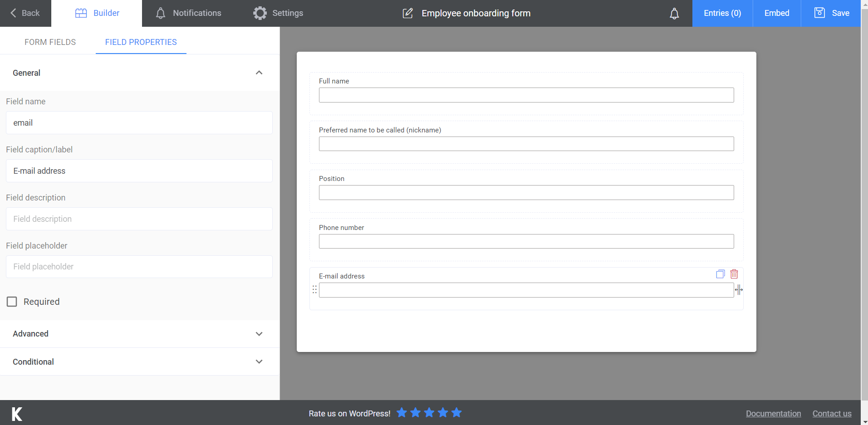Image resolution: width=868 pixels, height=425 pixels.
Task: Select the third rating star
Action: pos(429,413)
